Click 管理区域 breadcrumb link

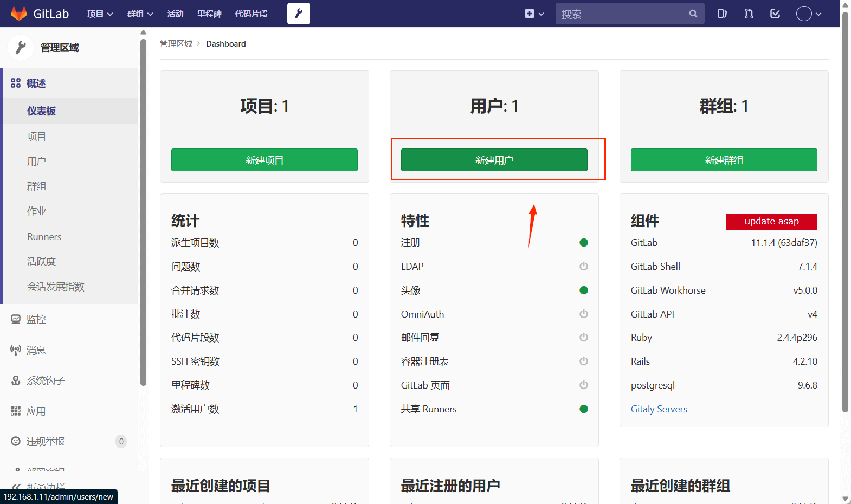click(x=176, y=43)
